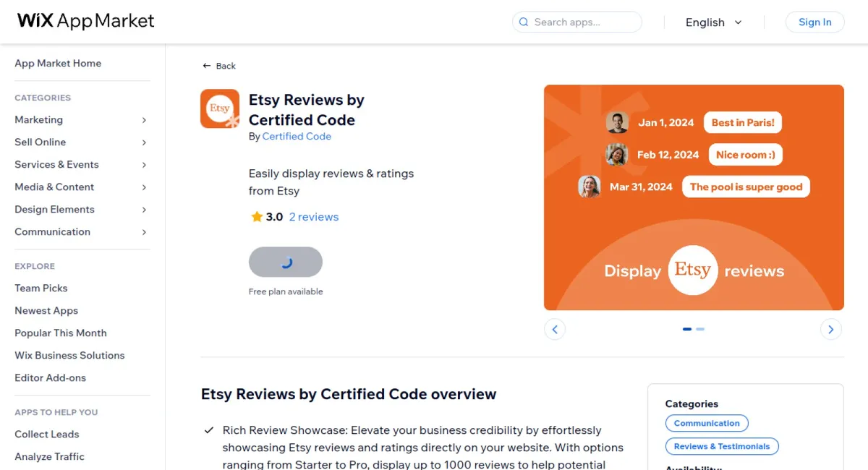
Task: Open the 2 reviews link
Action: tap(314, 217)
